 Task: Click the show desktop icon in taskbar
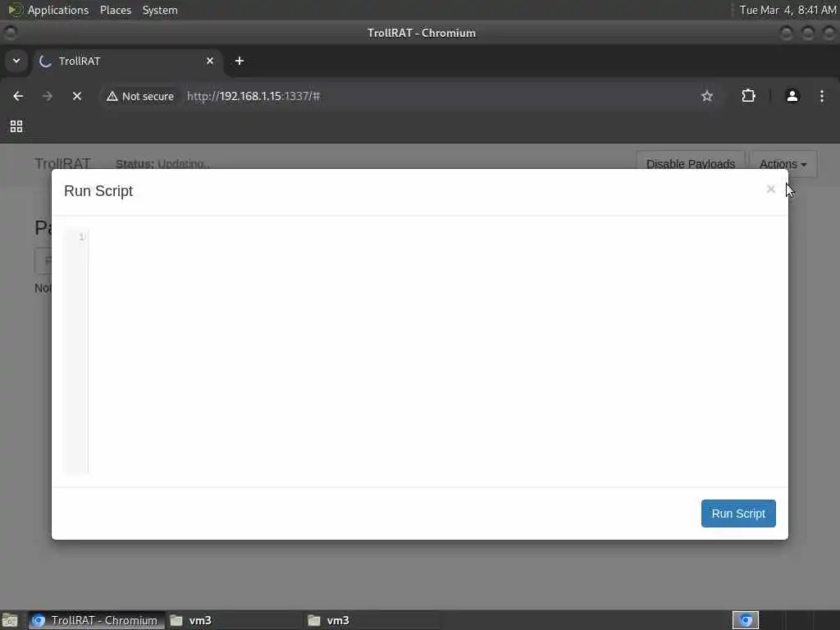pos(10,620)
